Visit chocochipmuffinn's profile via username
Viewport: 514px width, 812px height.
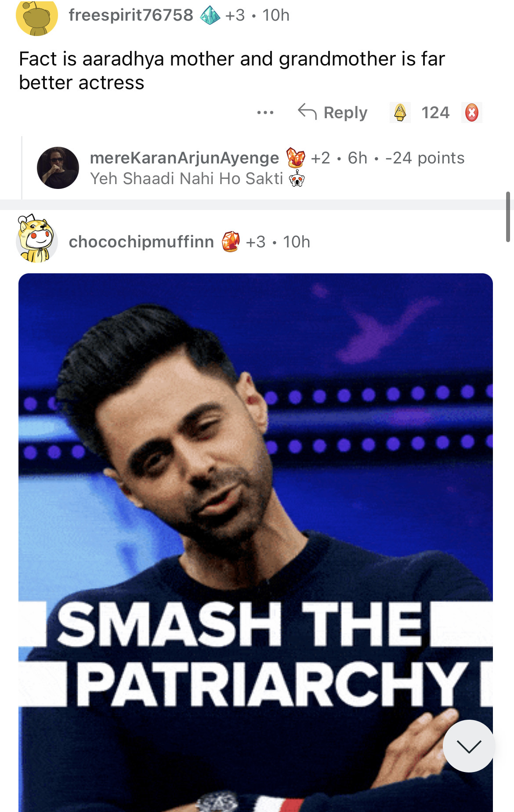[141, 242]
